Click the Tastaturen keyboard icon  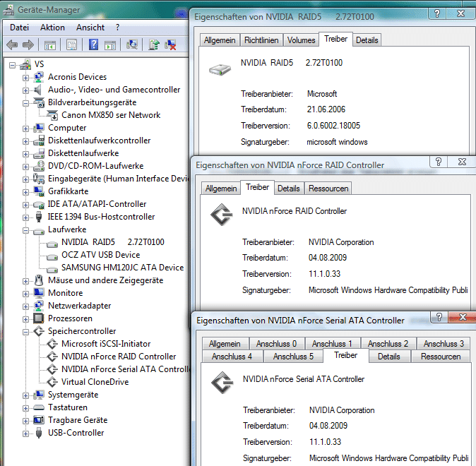tap(39, 407)
